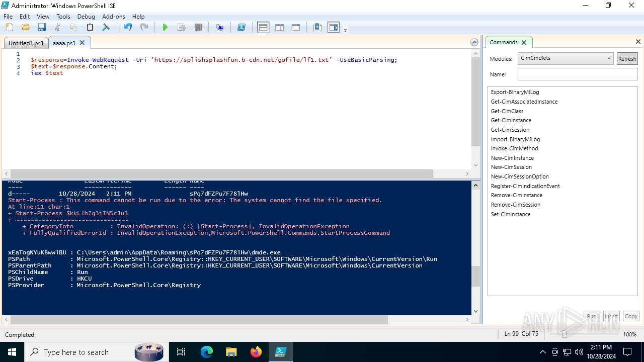Run Selection using its toolbar icon

[x=182, y=28]
